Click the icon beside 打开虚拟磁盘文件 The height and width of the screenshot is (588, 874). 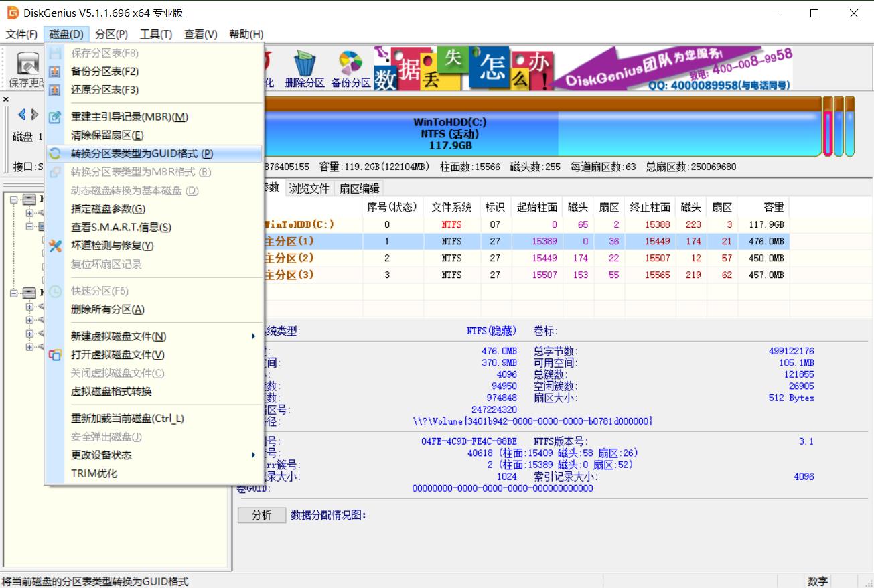56,355
